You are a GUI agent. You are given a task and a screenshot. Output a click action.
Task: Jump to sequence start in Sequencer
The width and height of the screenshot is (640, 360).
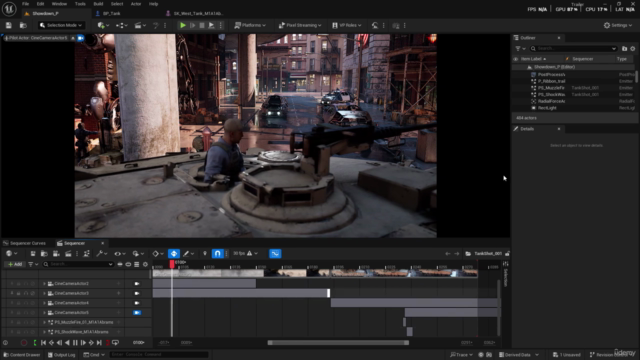click(x=43, y=343)
